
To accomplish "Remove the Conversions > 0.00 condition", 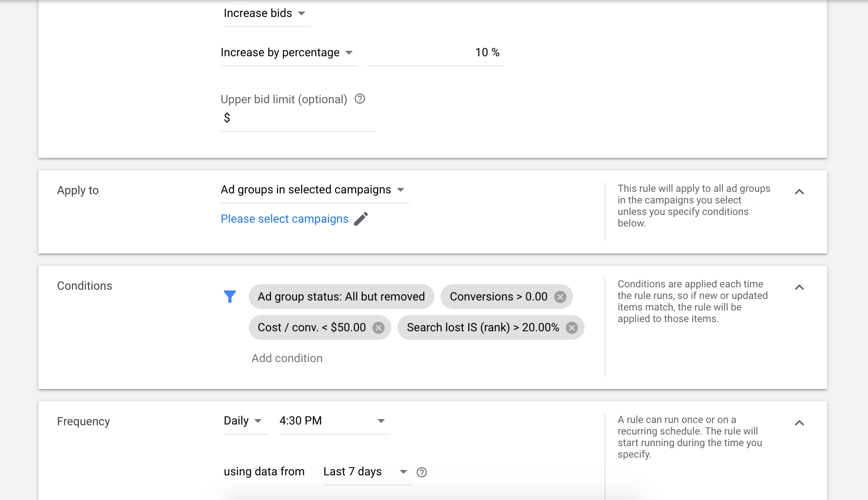I will pyautogui.click(x=560, y=297).
